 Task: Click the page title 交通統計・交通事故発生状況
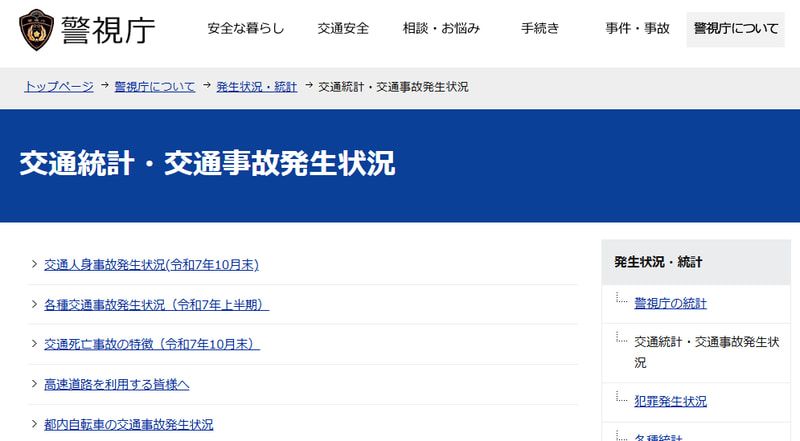coord(207,163)
